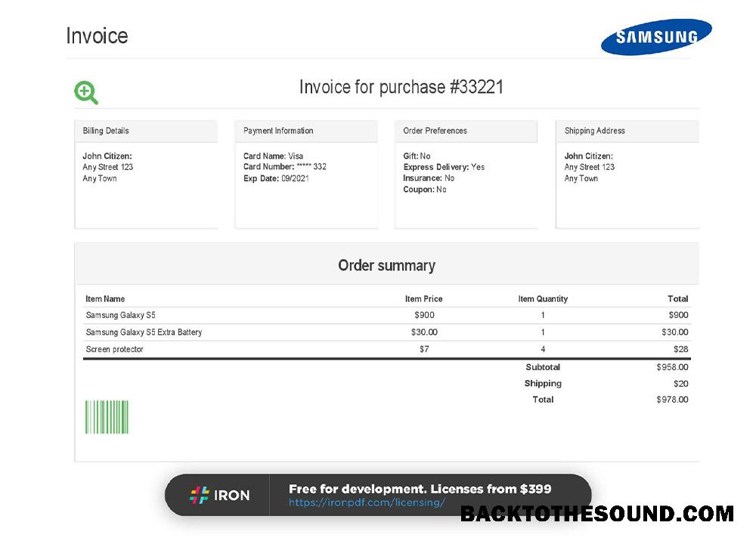Click 'Express Delivery: Yes' preference

pyautogui.click(x=444, y=167)
